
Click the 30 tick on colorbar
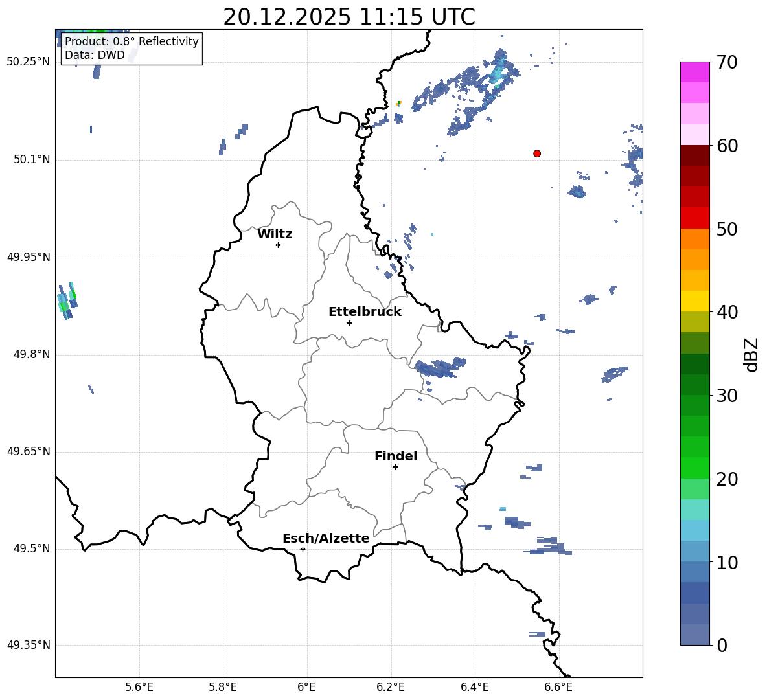[727, 395]
